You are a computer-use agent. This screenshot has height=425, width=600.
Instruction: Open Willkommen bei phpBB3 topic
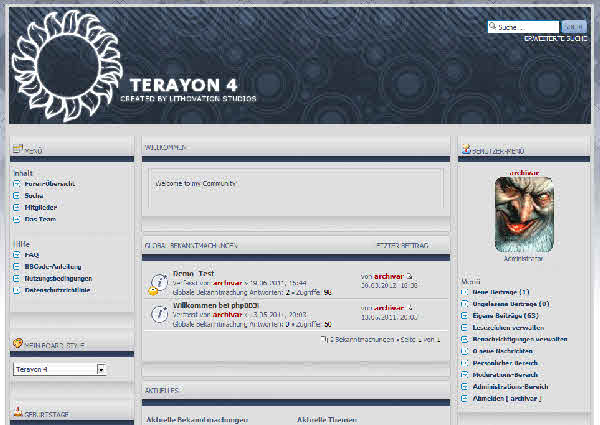click(216, 305)
